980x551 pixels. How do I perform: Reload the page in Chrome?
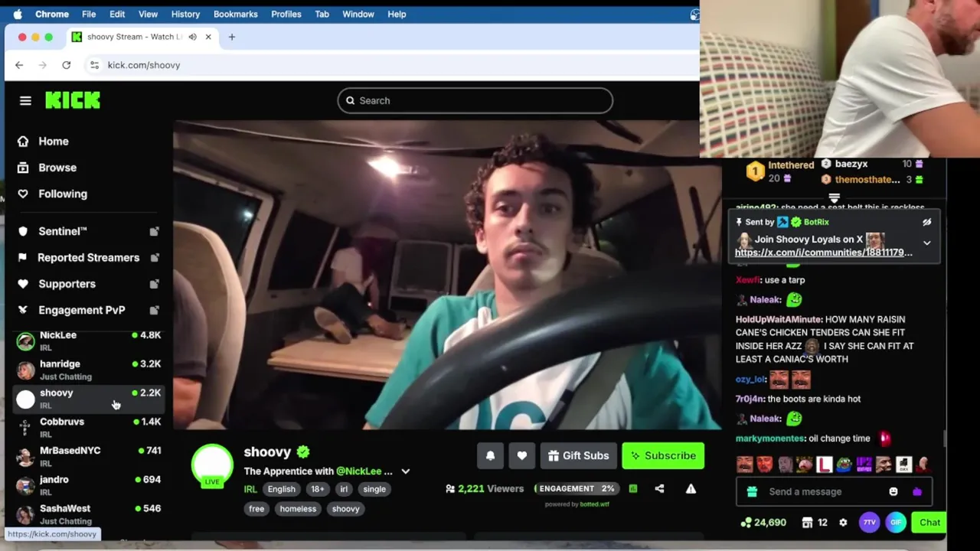click(x=67, y=65)
